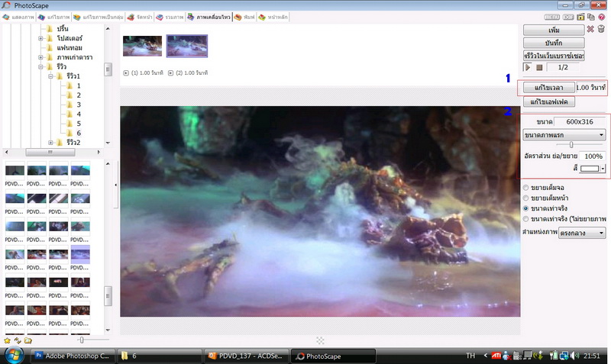Switch to PDVD_137 ACDSee taskbar item

pyautogui.click(x=247, y=356)
